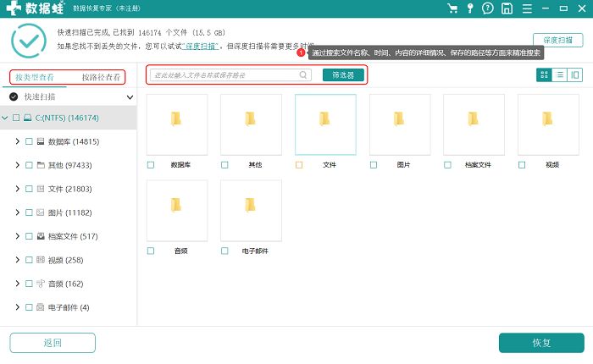Expand the 电子邮件 (4) tree node
593x364 pixels.
coord(18,307)
